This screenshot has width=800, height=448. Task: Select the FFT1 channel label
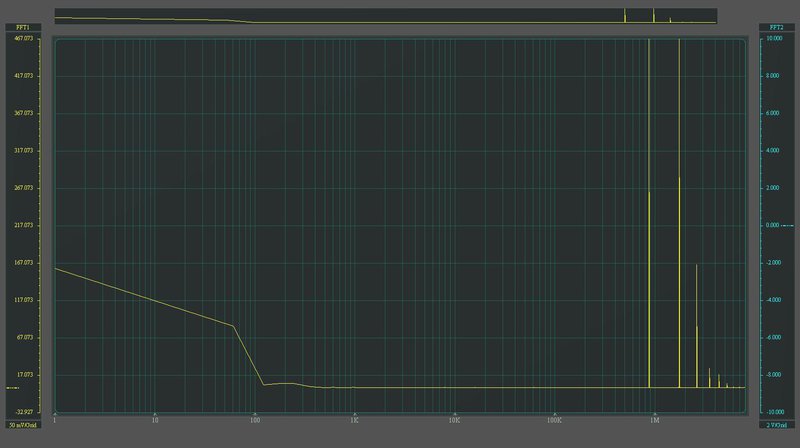click(x=23, y=27)
